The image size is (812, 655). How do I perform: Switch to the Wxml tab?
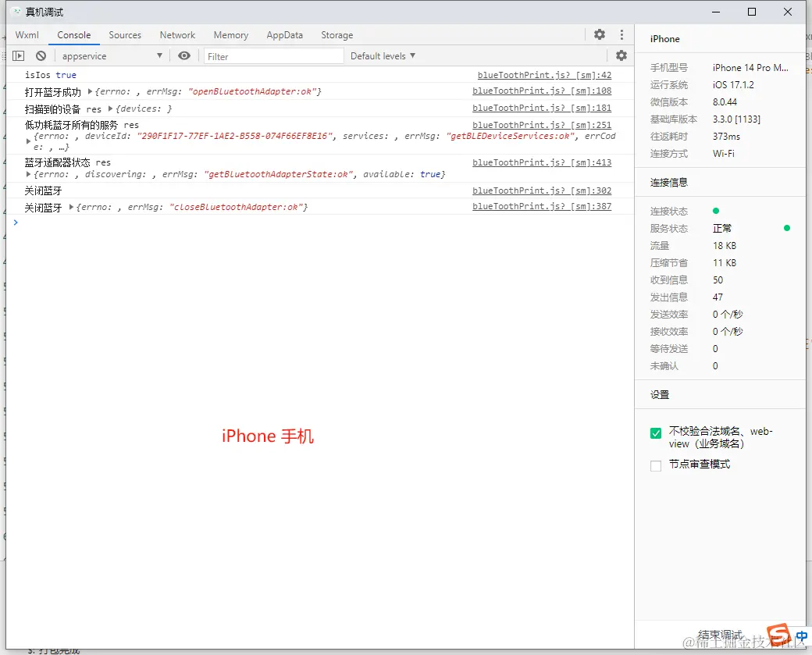[27, 34]
